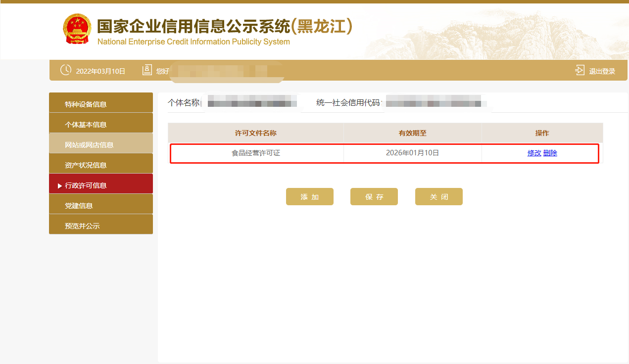The width and height of the screenshot is (629, 364).
Task: Click the user profile icon
Action: tap(147, 70)
